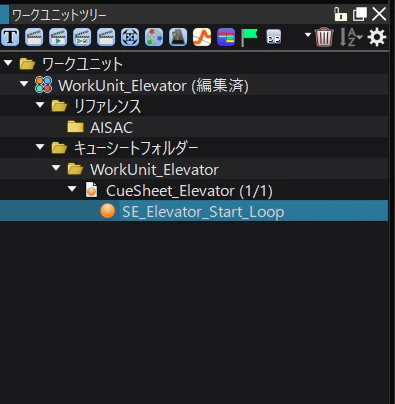Collapse the WorkUnit_Elevator (編集済) arrow
This screenshot has height=404, width=395.
[x=24, y=84]
